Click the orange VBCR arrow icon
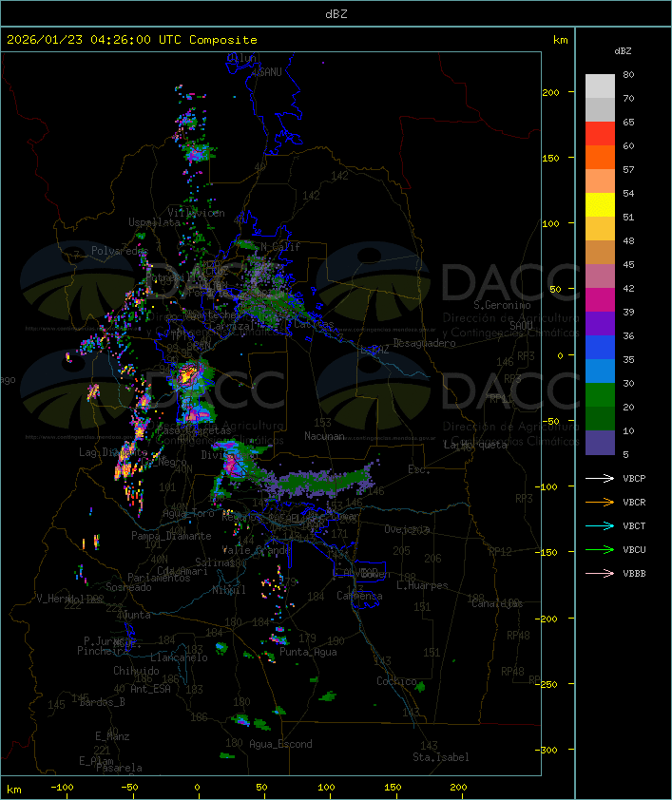Viewport: 672px width, 800px height. click(x=601, y=502)
